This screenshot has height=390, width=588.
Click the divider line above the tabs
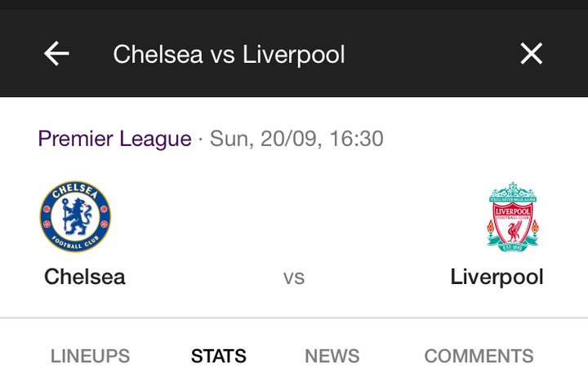pos(294,317)
